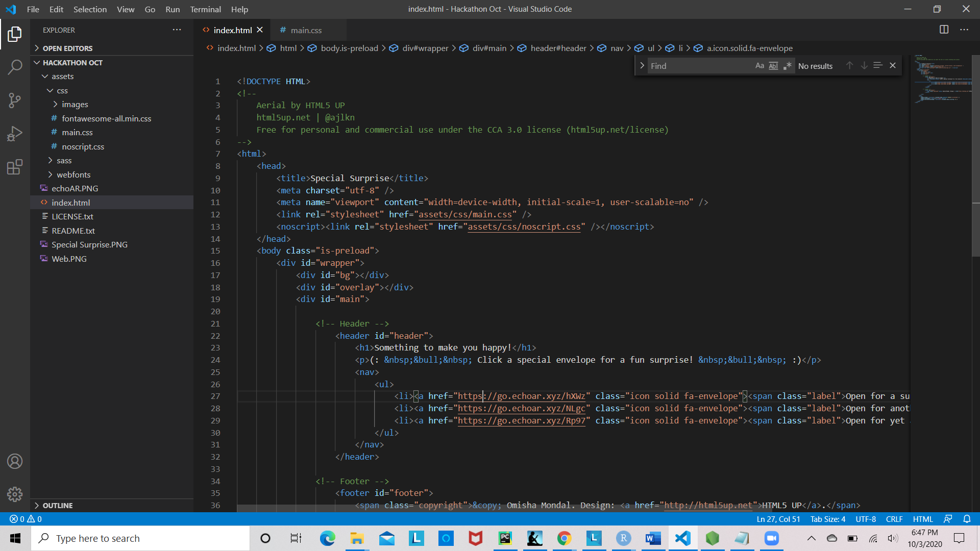The width and height of the screenshot is (980, 551).
Task: Split the editor to the right
Action: pyautogui.click(x=944, y=30)
